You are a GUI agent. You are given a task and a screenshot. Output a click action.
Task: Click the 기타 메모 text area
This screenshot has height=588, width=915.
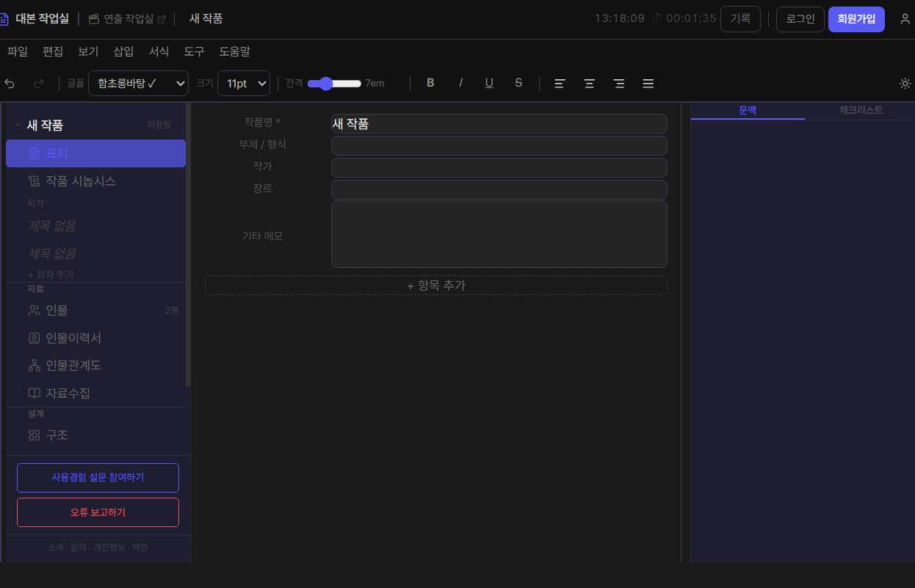coord(499,234)
